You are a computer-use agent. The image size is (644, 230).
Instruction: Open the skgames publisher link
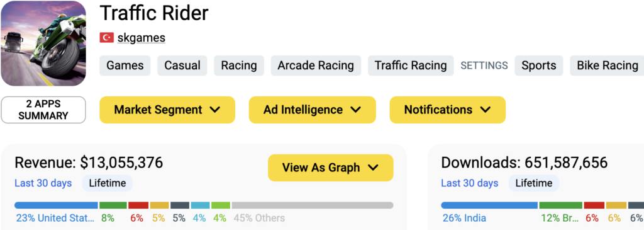(142, 38)
